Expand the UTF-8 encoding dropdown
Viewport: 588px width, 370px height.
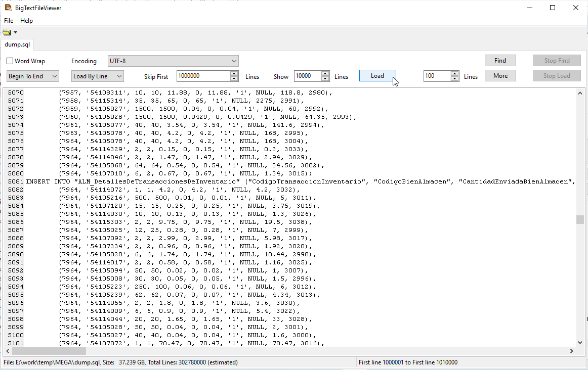234,61
